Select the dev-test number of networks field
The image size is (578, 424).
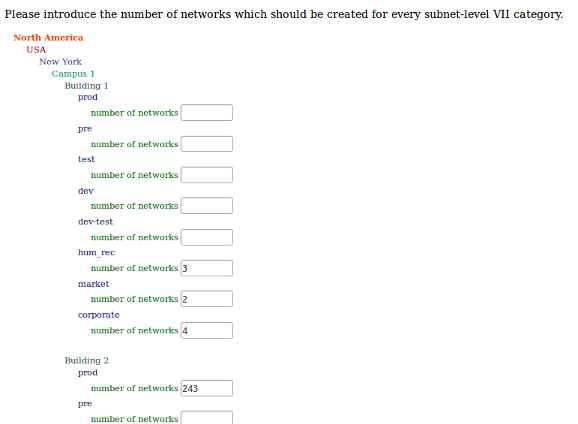pos(207,237)
